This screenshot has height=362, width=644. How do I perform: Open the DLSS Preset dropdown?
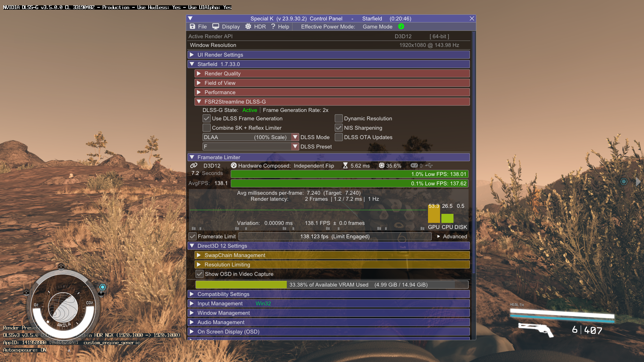click(x=251, y=147)
